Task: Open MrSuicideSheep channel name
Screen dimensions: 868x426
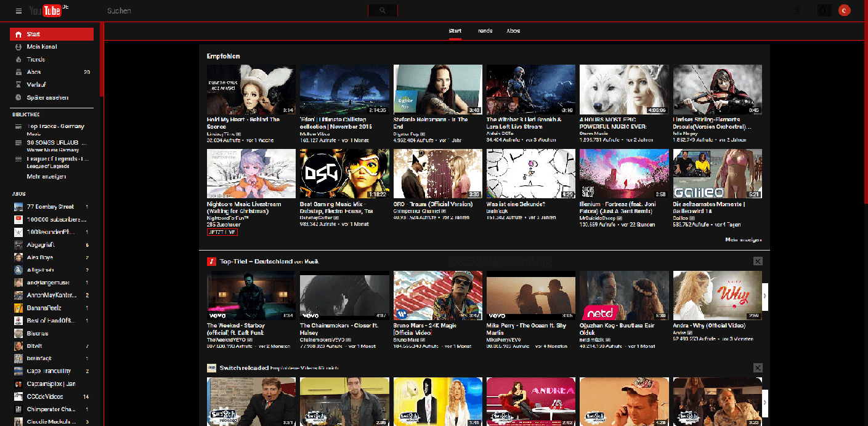Action: pos(598,217)
